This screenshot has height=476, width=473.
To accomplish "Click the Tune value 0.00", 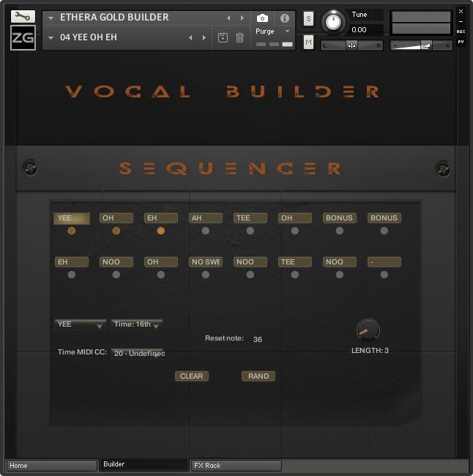I will pos(360,30).
